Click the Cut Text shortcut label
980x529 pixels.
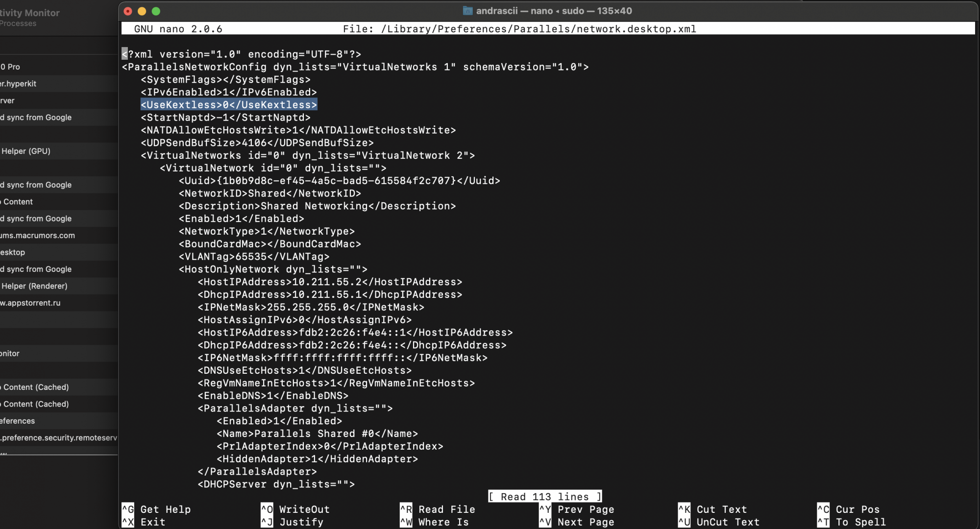(x=721, y=509)
